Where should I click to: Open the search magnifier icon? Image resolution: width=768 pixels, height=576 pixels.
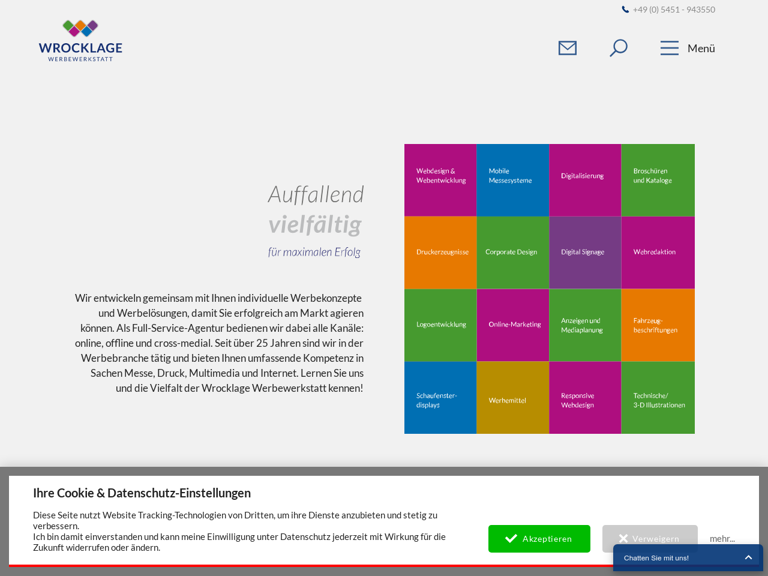(x=618, y=48)
